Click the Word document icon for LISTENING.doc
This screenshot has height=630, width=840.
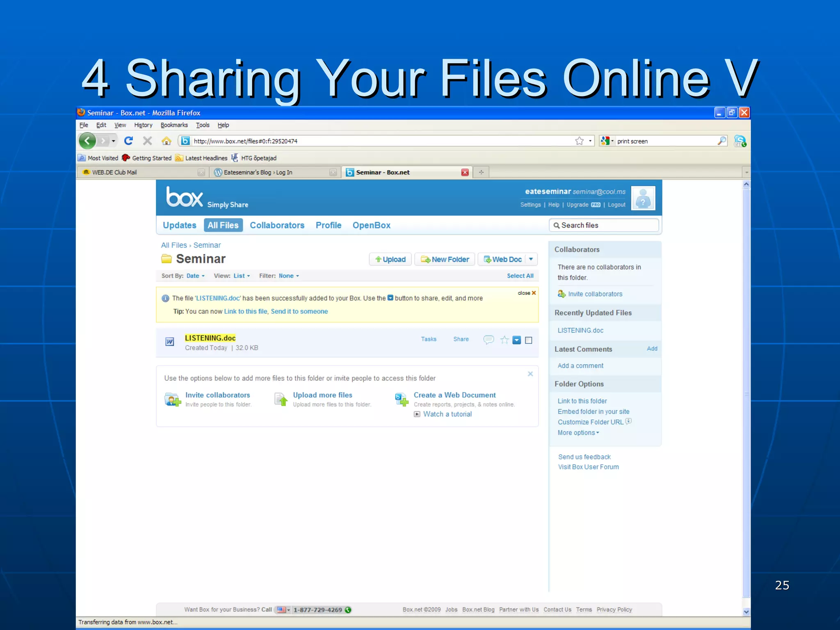click(170, 342)
